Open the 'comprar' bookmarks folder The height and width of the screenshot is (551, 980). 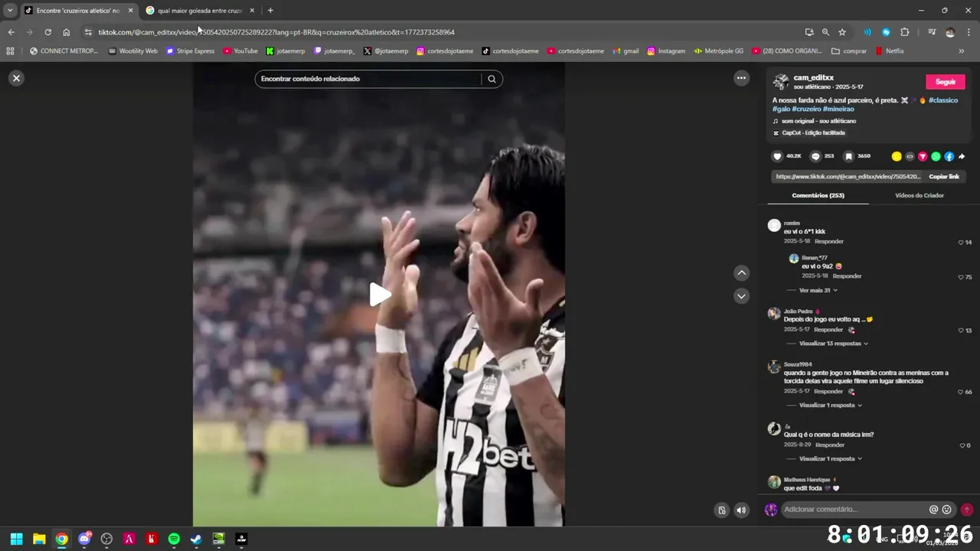pos(849,51)
